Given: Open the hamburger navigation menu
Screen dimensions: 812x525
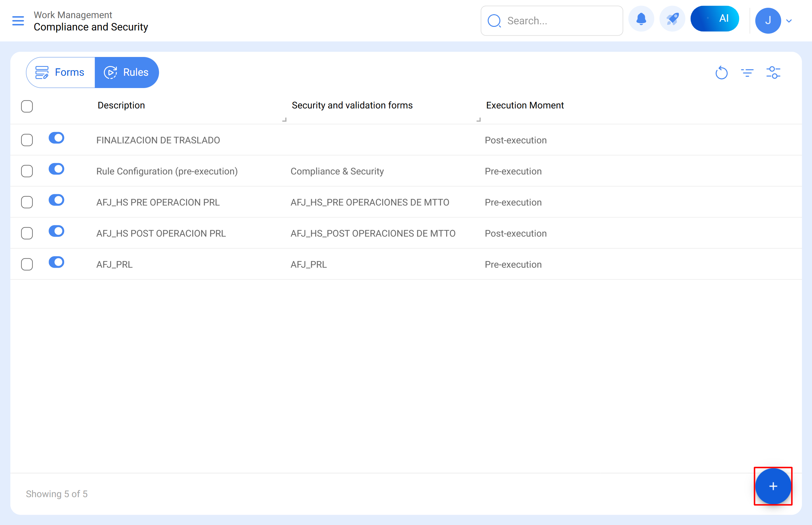Looking at the screenshot, I should pyautogui.click(x=18, y=21).
